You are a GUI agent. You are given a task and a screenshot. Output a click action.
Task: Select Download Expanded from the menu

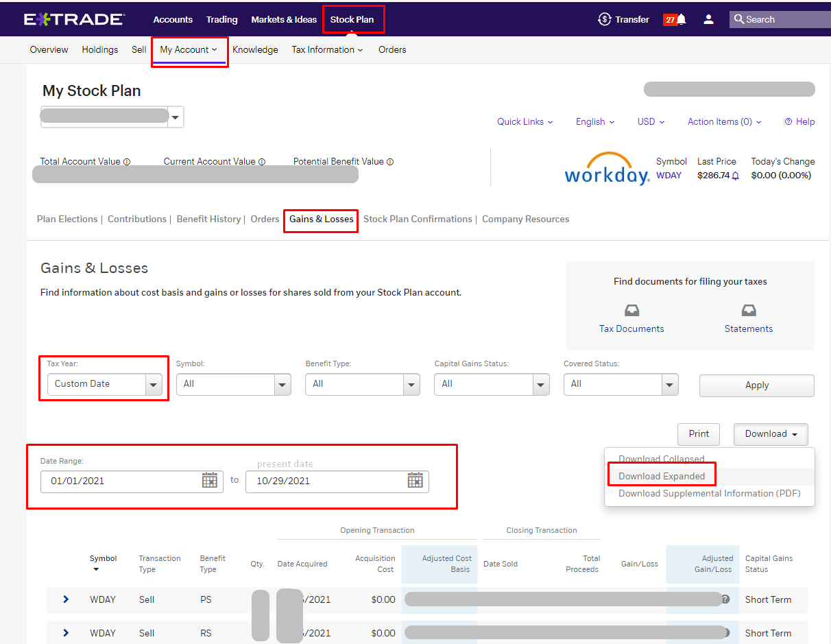coord(662,476)
